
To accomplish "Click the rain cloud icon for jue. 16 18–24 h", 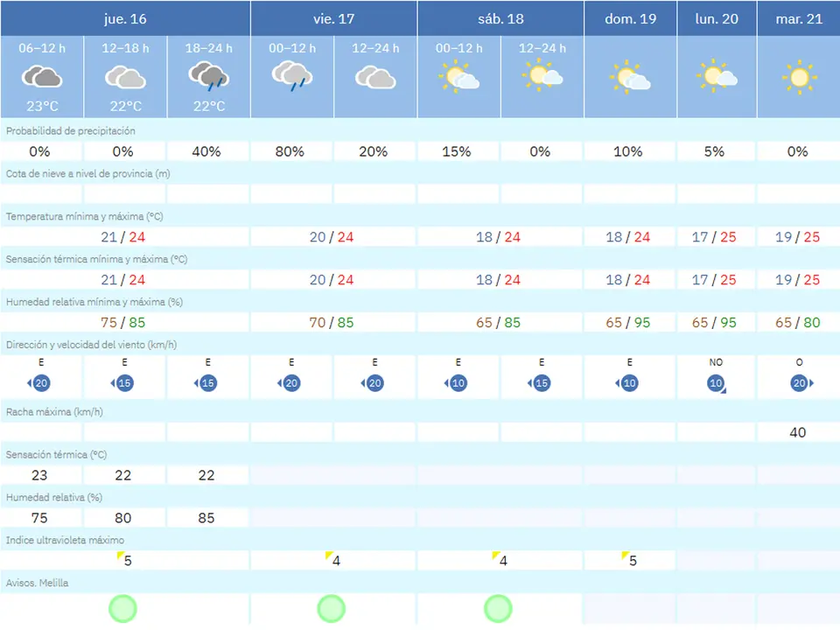I will click(x=209, y=76).
